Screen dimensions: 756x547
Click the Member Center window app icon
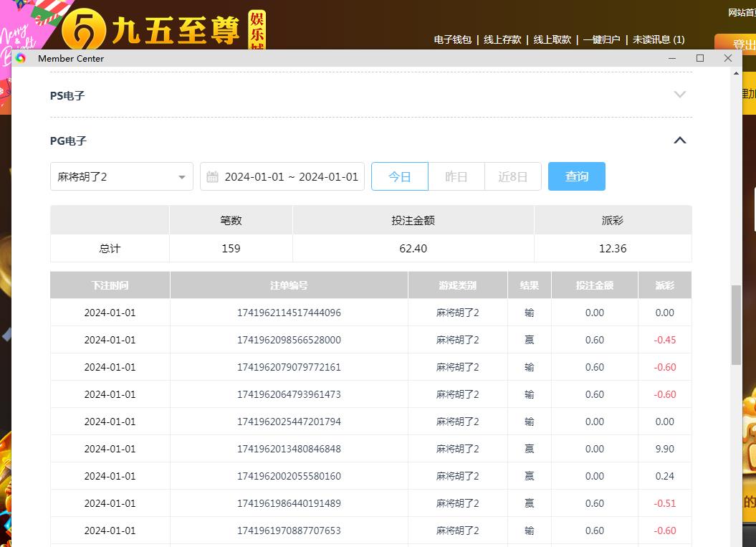click(21, 59)
